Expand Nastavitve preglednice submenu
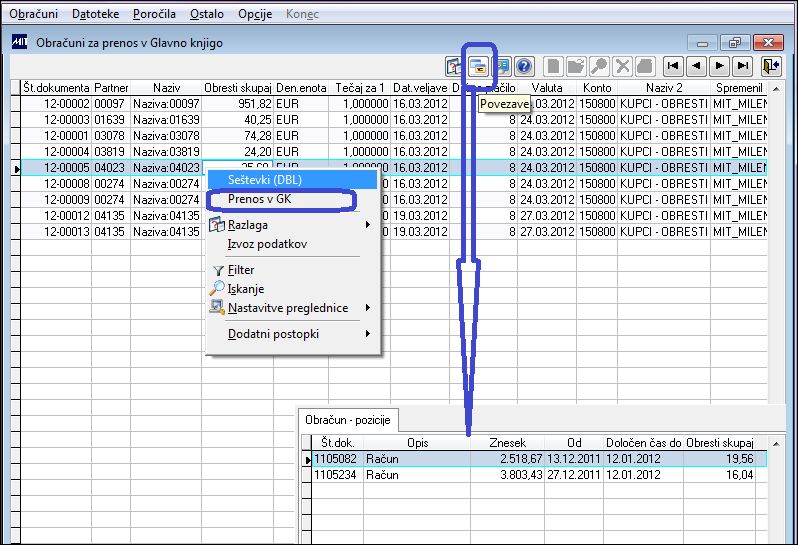 pyautogui.click(x=368, y=308)
